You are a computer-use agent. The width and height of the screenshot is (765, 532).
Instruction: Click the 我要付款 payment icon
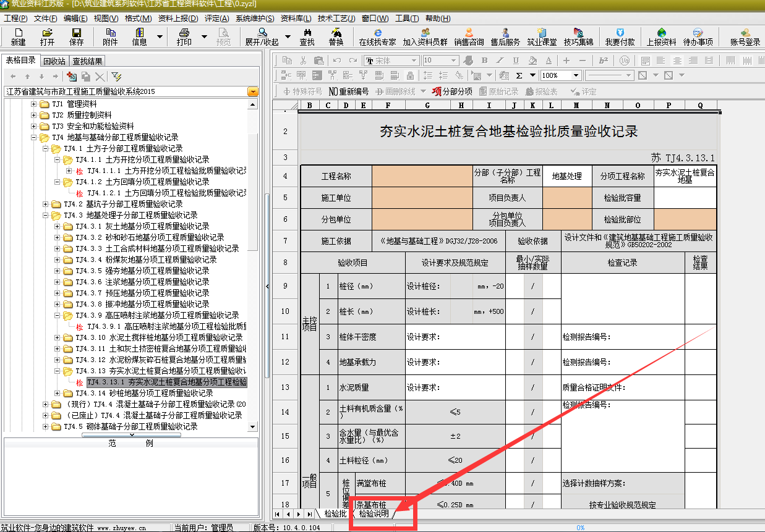(620, 37)
